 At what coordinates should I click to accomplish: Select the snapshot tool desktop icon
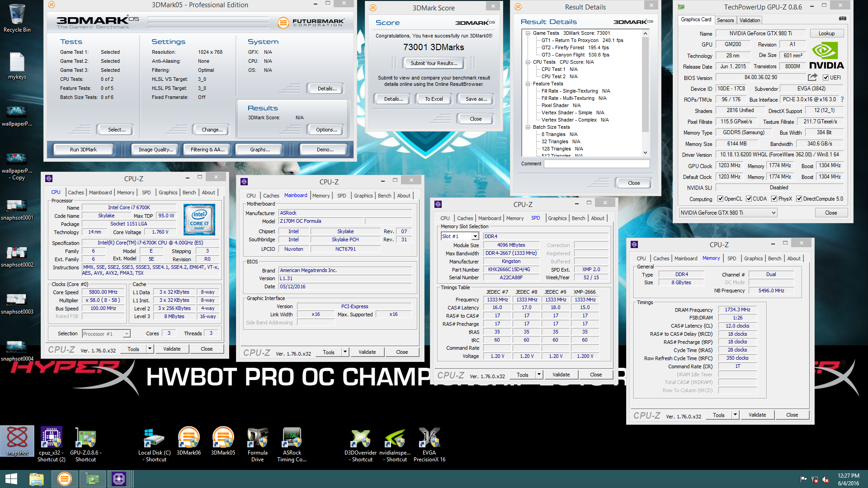pyautogui.click(x=17, y=441)
